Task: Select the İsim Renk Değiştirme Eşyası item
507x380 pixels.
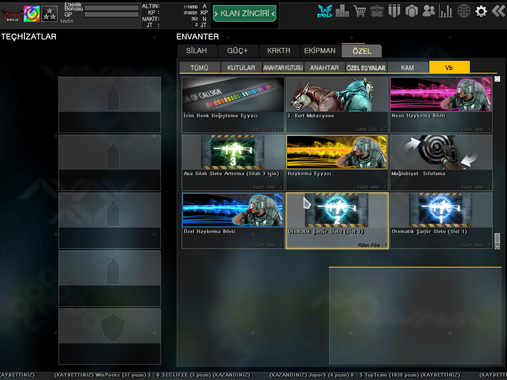Action: pos(233,105)
